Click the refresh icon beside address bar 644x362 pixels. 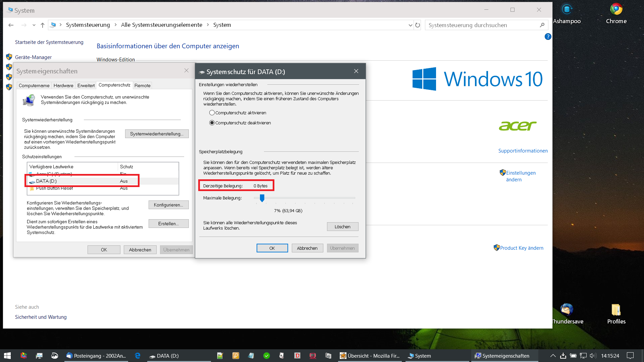coord(418,25)
